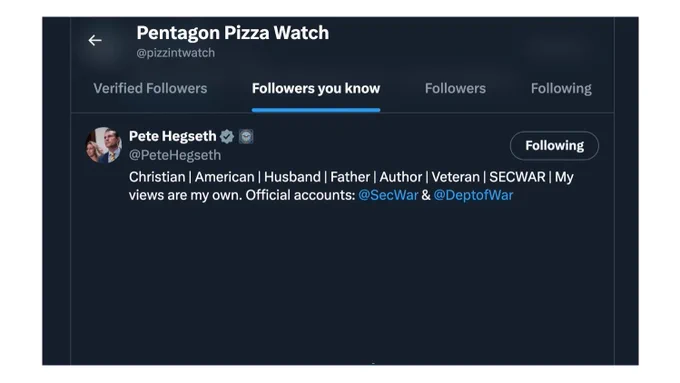Click the blue underline beneath Followers you know
680x383 pixels.
point(316,110)
